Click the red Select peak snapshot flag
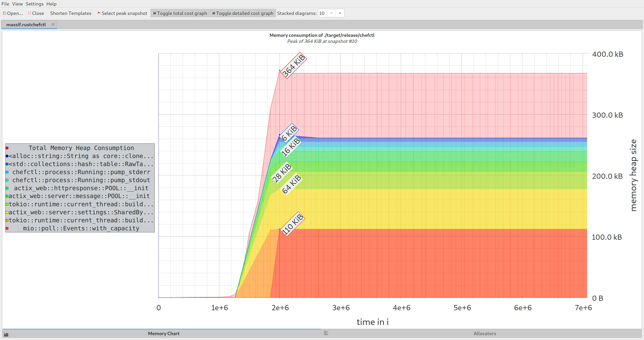The width and height of the screenshot is (644, 340). pos(99,13)
